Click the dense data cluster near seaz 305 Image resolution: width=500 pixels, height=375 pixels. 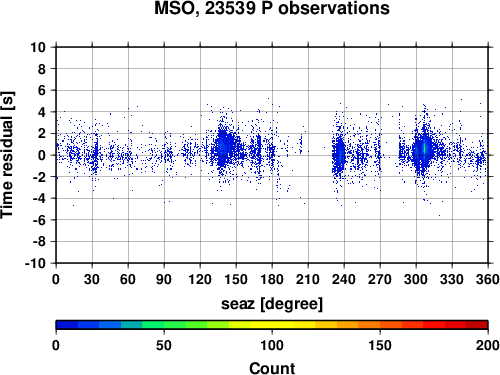tap(423, 150)
